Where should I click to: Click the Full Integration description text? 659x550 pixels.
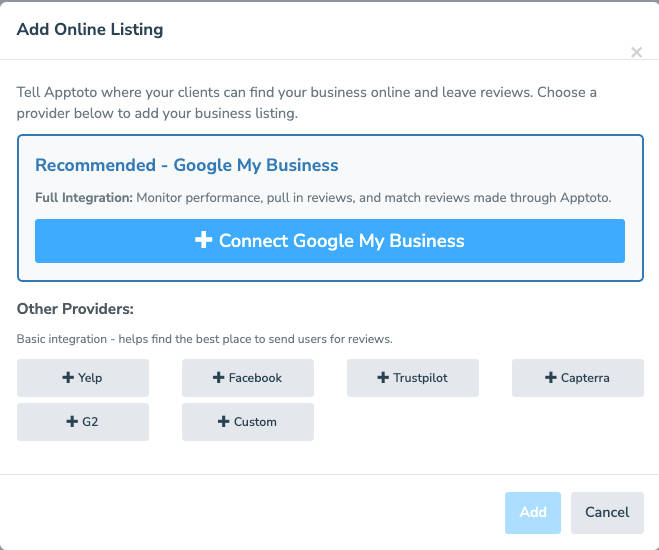(x=323, y=197)
